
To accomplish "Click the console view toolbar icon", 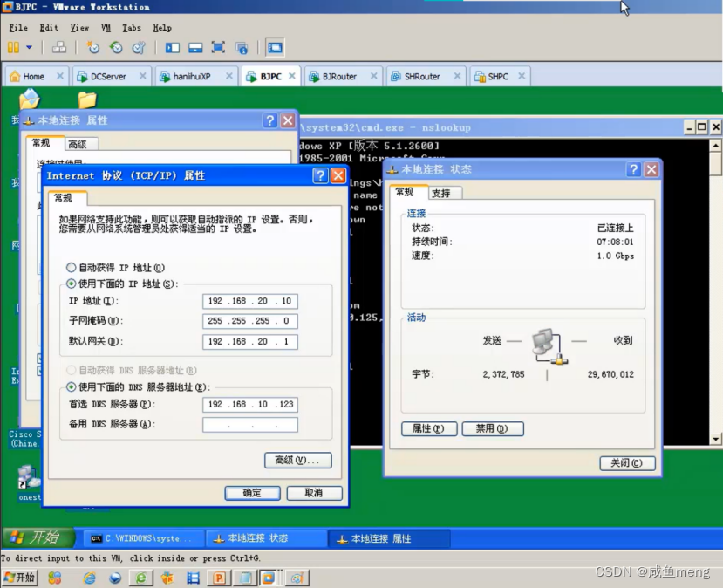I will coord(275,47).
